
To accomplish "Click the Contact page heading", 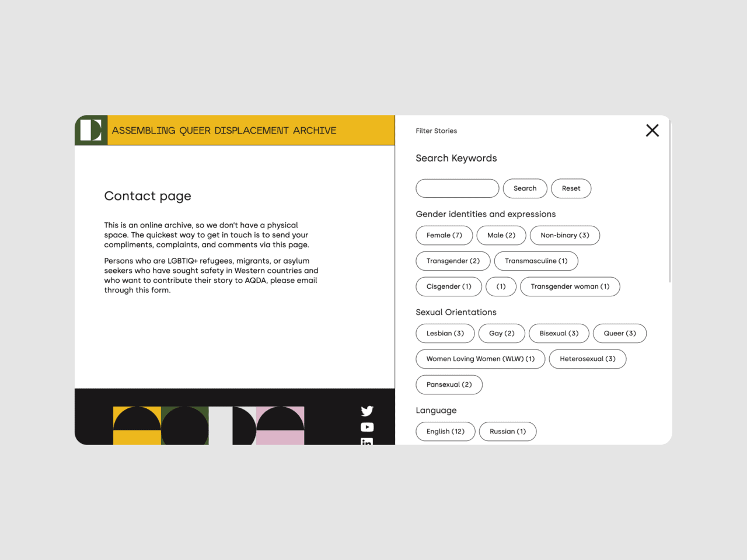I will (148, 196).
